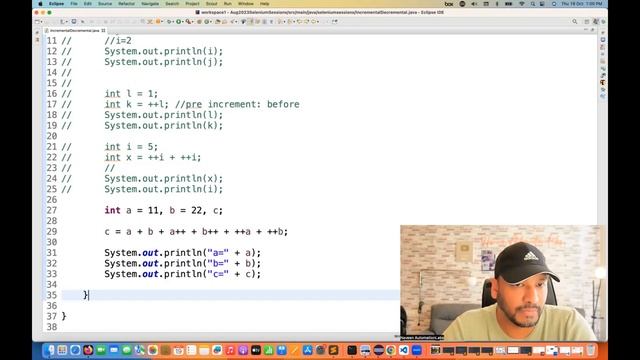Open Chrome from the dock
This screenshot has height=360, width=640.
(x=391, y=350)
